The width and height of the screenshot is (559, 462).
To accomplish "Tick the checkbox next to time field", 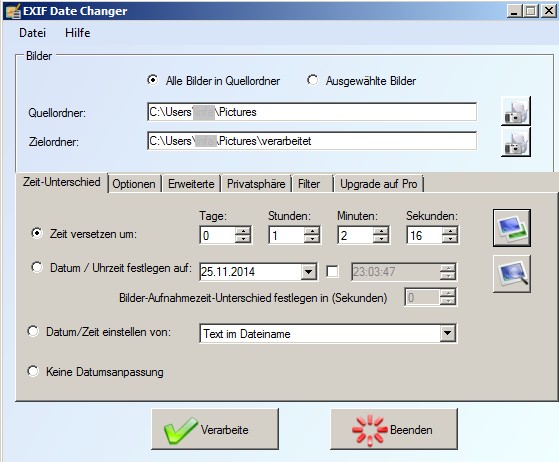I will (333, 272).
